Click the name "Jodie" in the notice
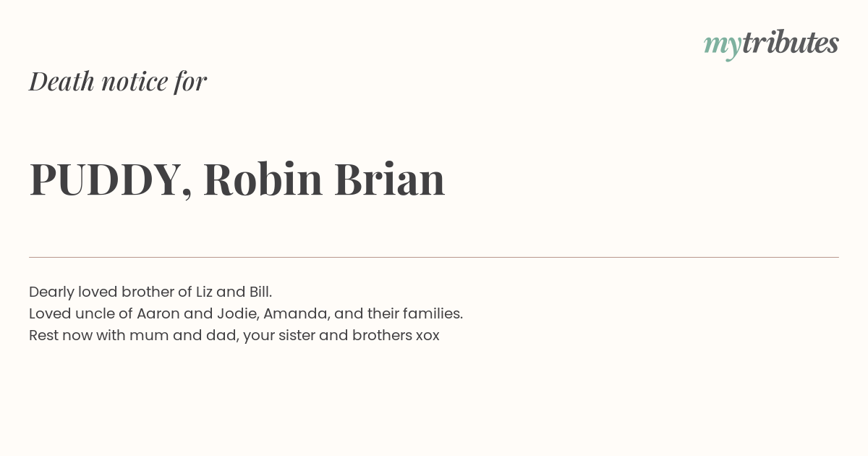This screenshot has width=868, height=456. pos(237,313)
